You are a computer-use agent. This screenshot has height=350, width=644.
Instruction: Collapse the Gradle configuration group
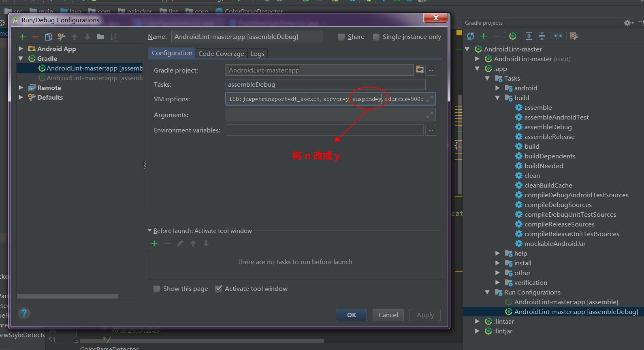tap(21, 58)
